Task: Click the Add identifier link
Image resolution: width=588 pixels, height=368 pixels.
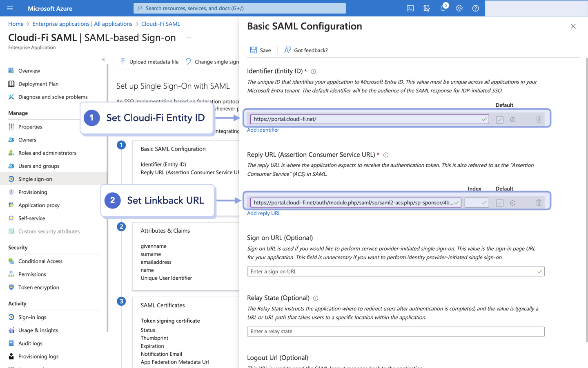Action: click(263, 130)
